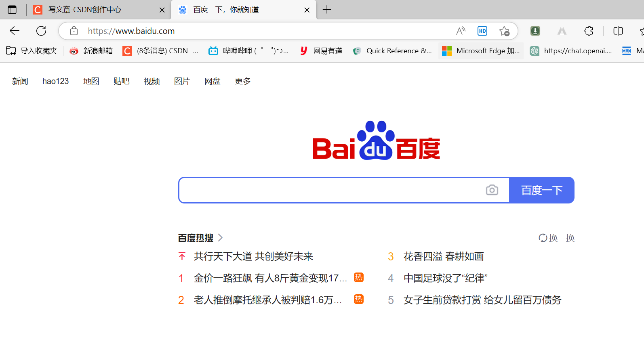Open hao123 link

(56, 81)
